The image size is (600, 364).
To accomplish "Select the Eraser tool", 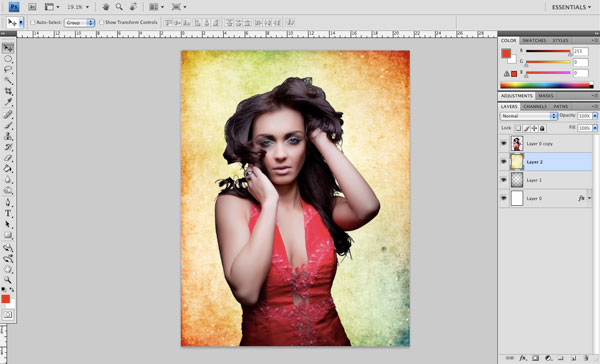I will pyautogui.click(x=8, y=158).
